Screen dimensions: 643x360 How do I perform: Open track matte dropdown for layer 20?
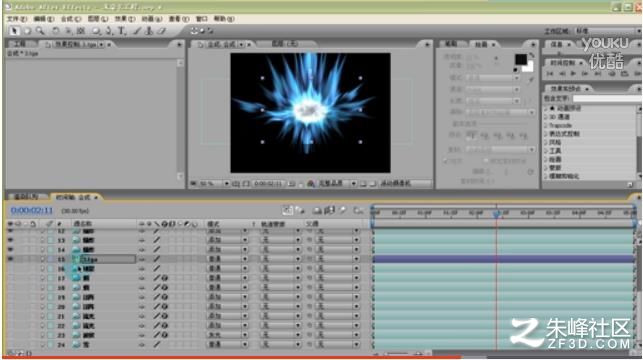coord(281,307)
